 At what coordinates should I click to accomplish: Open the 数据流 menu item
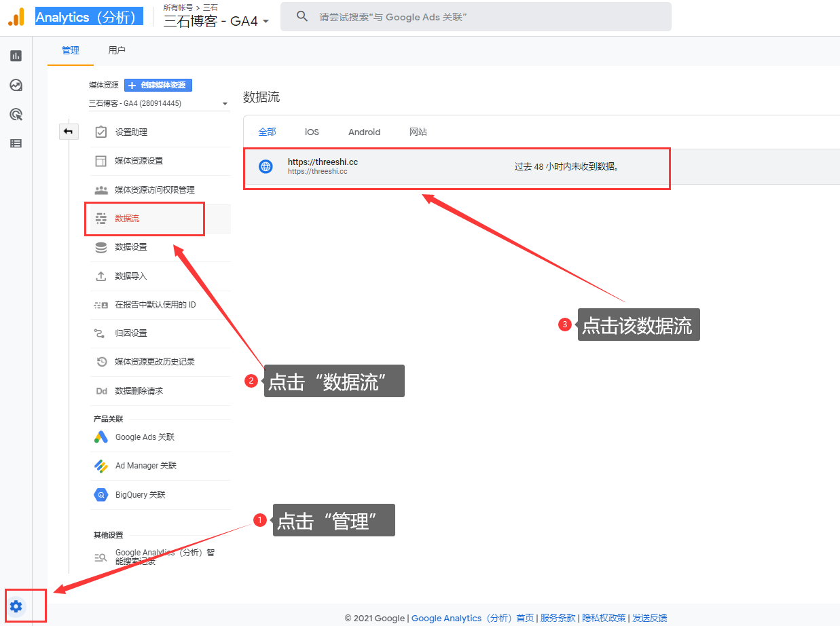pyautogui.click(x=160, y=219)
